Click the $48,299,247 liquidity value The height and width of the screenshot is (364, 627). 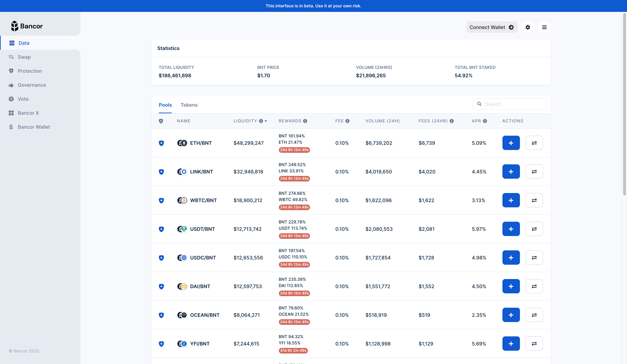[x=248, y=143]
